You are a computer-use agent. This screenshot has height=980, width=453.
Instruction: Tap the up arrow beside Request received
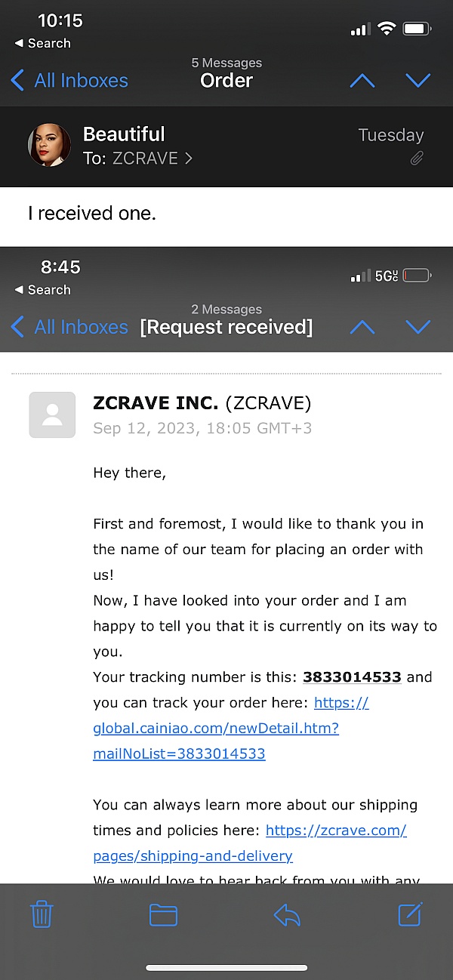[362, 327]
